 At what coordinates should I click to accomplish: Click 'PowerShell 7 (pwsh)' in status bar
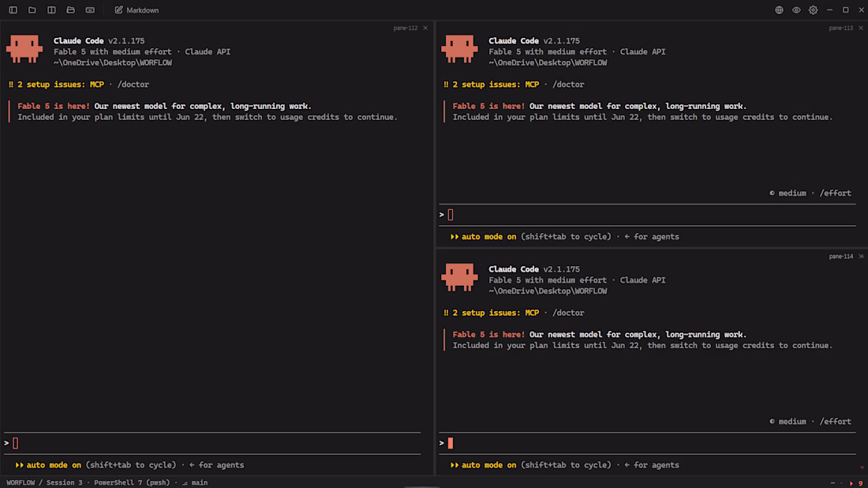132,482
